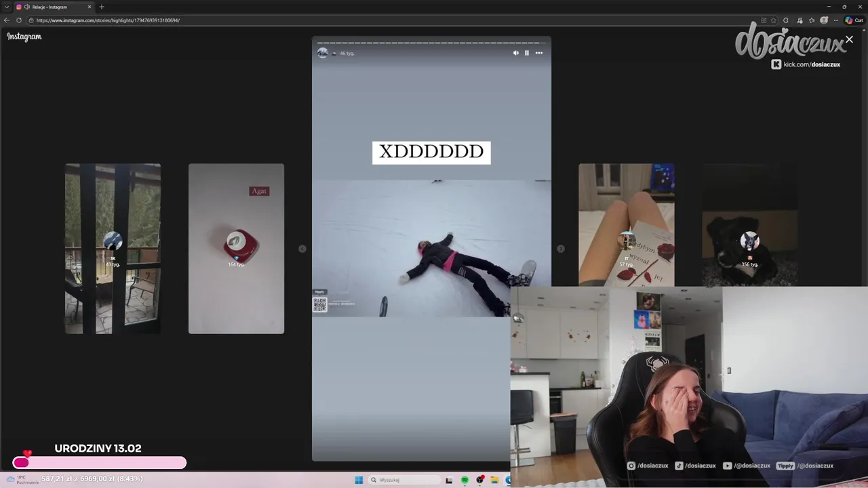Open split screen icon in address bar
The height and width of the screenshot is (488, 868).
[x=764, y=20]
